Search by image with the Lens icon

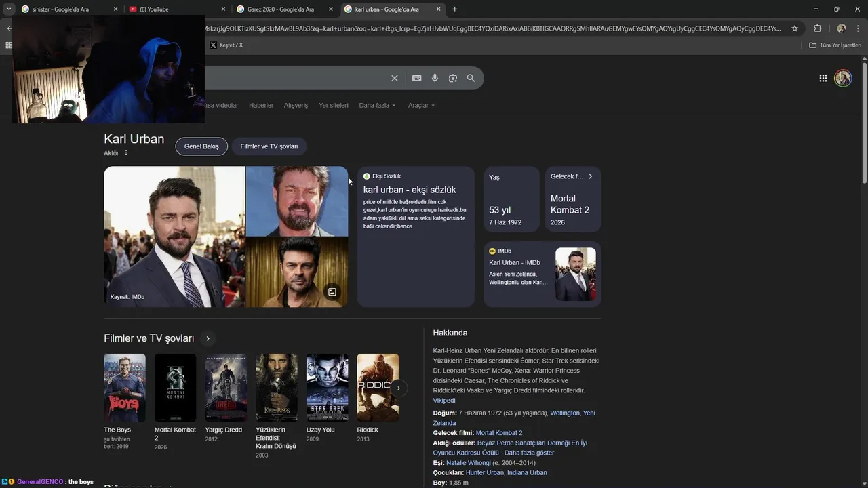tap(453, 78)
